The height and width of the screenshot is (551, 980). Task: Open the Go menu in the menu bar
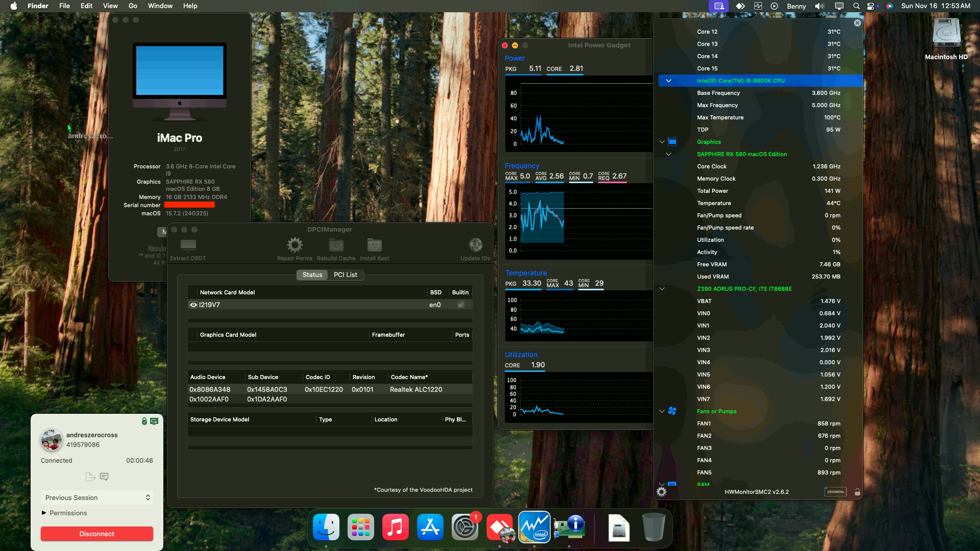[132, 6]
